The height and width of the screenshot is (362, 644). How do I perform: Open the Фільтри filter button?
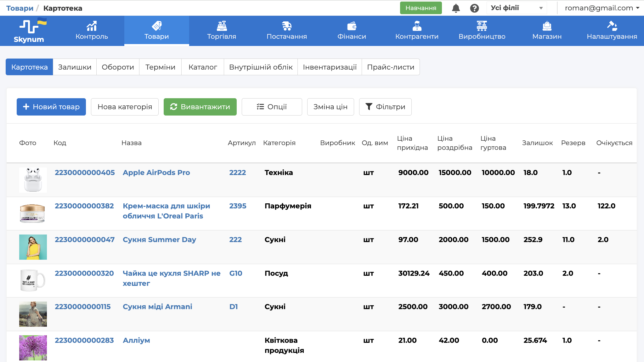pyautogui.click(x=385, y=107)
